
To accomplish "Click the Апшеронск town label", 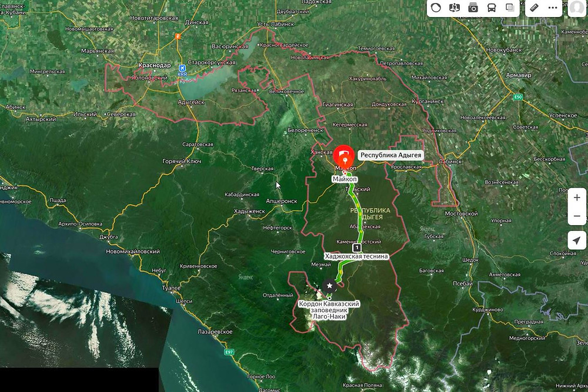I will click(282, 201).
